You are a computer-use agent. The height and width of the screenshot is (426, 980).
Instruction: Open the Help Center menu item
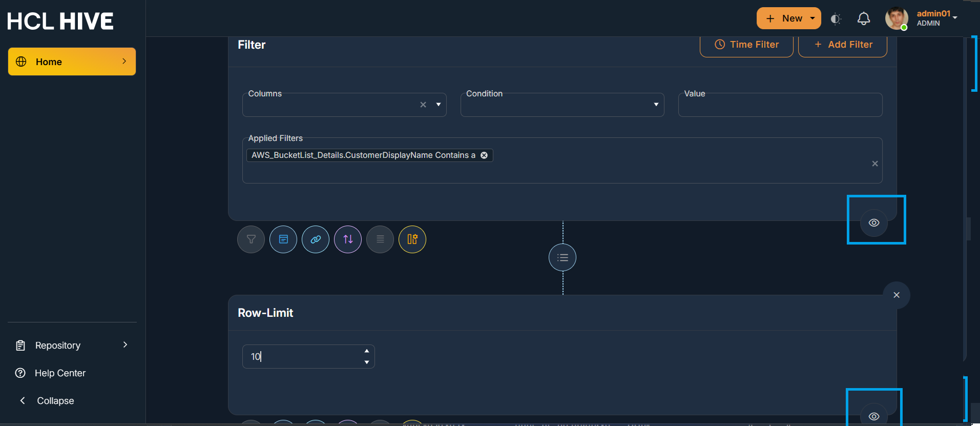point(60,373)
